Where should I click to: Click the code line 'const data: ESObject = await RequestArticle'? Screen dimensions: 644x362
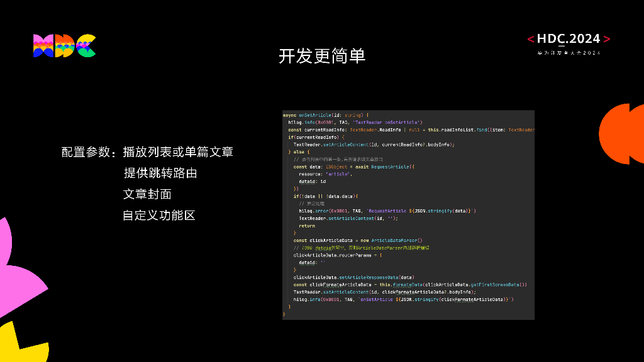[354, 167]
